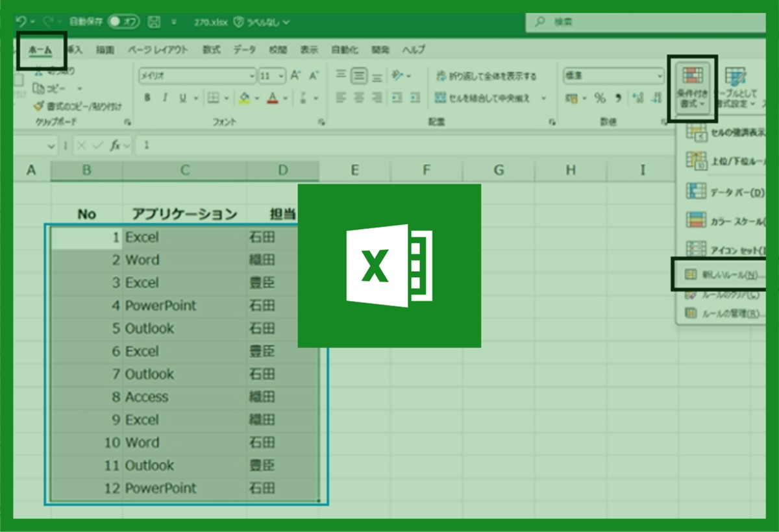Click the Bold (B) formatting icon
Screen dimensions: 779x532
click(147, 98)
